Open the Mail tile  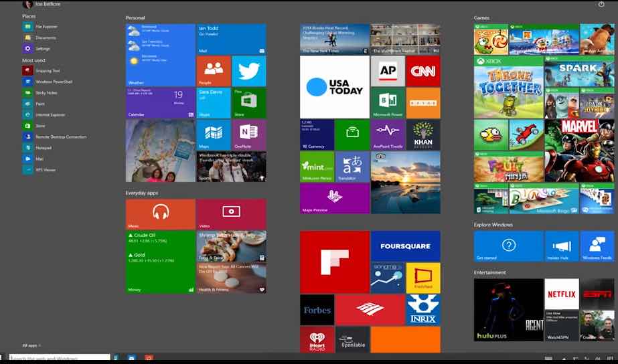point(232,39)
